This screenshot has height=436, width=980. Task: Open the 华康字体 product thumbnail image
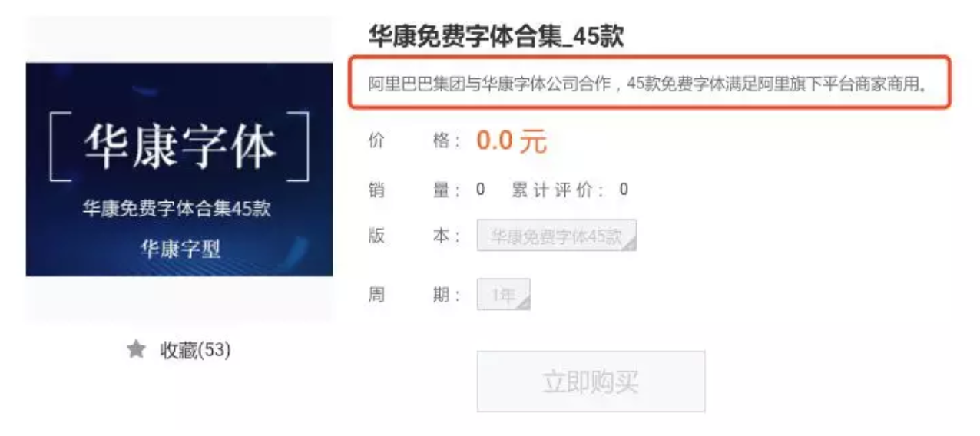180,170
